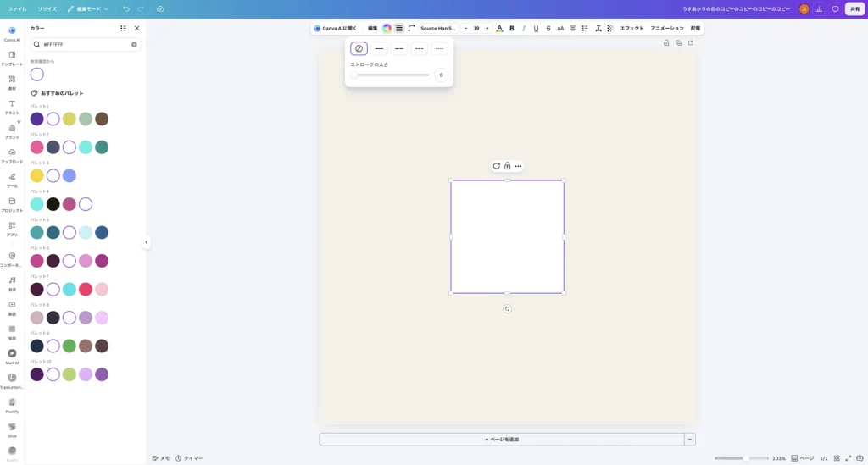Open the text color (A) tool
868x465 pixels.
499,28
